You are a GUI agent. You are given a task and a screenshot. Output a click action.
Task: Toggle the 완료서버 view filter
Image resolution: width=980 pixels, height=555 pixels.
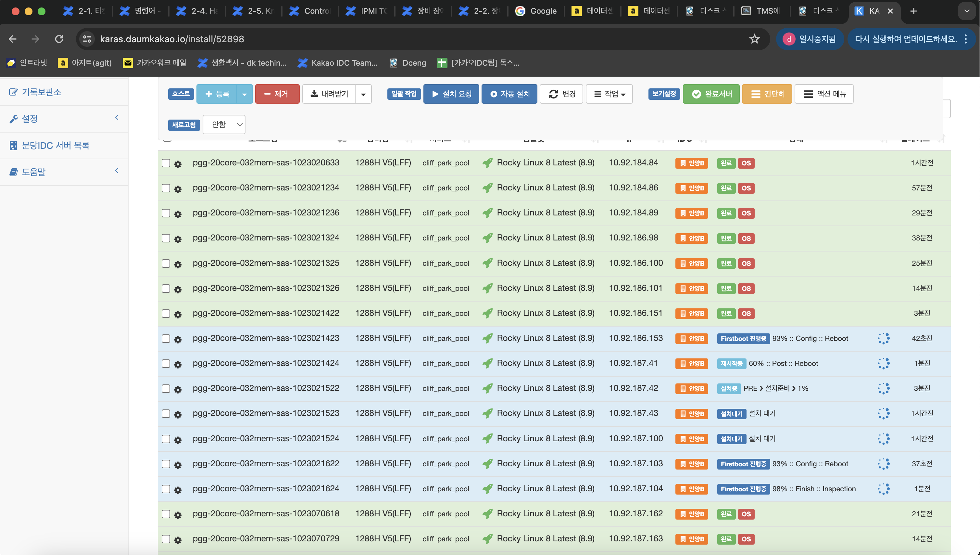pos(711,94)
